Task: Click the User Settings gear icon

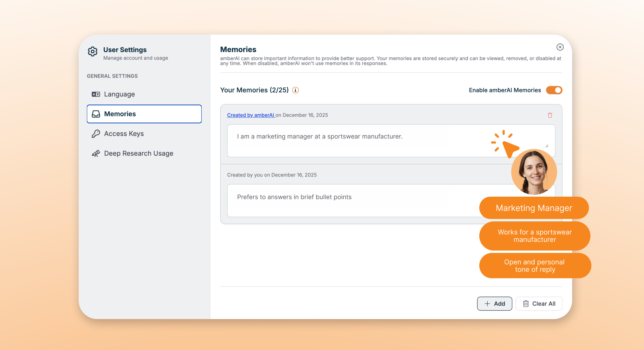Action: pyautogui.click(x=93, y=51)
